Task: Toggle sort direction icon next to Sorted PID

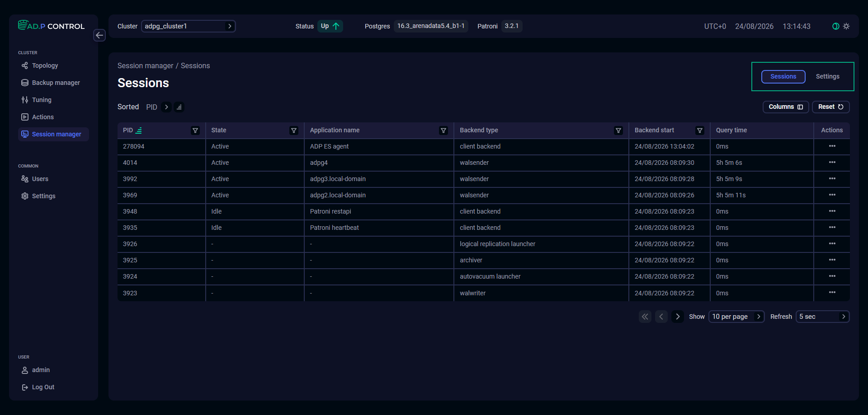Action: pyautogui.click(x=179, y=107)
